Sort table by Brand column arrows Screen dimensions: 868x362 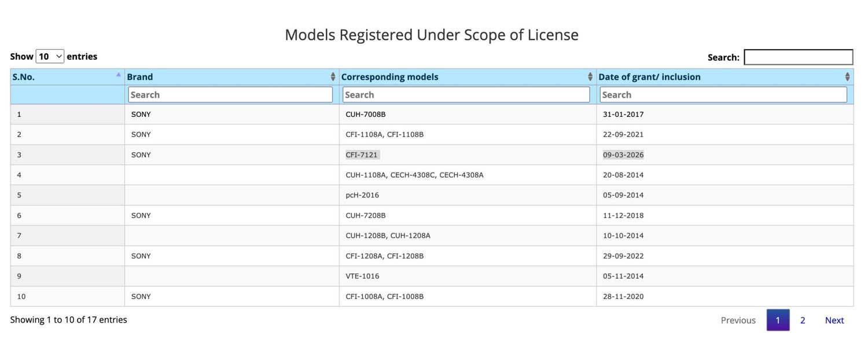[x=333, y=77]
